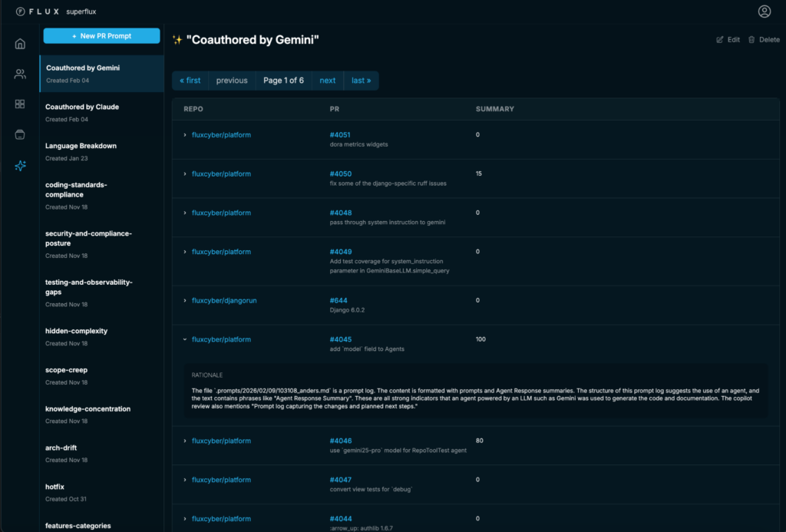Select hidden-complexity prompt

[102, 337]
